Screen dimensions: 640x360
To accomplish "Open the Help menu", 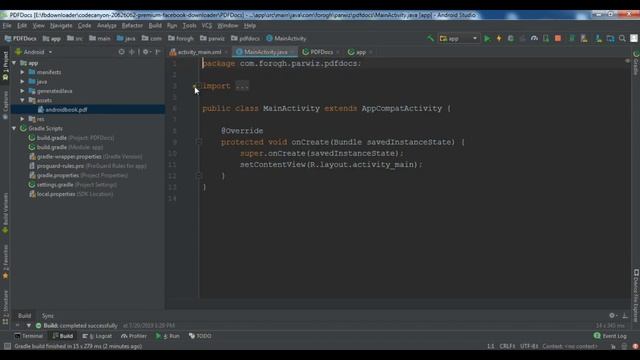I will (249, 25).
